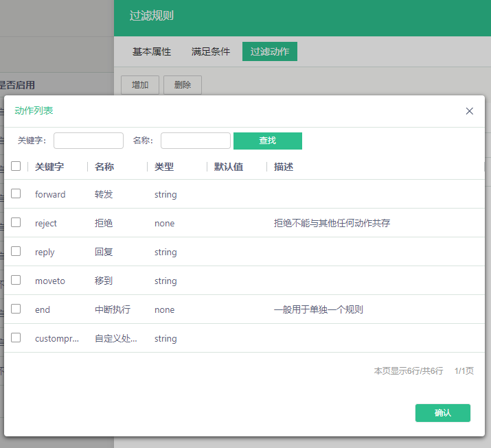The height and width of the screenshot is (448, 491).
Task: Select the end keyword cell
Action: (x=43, y=309)
